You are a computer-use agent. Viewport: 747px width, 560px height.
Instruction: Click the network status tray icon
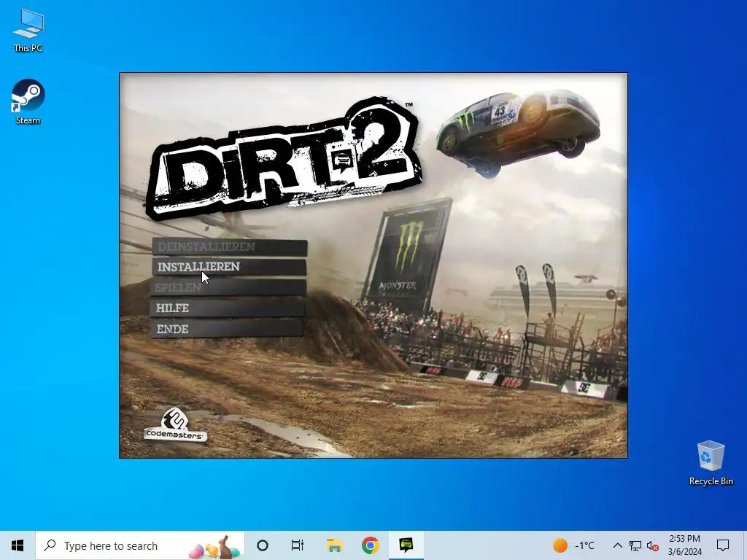pyautogui.click(x=635, y=545)
